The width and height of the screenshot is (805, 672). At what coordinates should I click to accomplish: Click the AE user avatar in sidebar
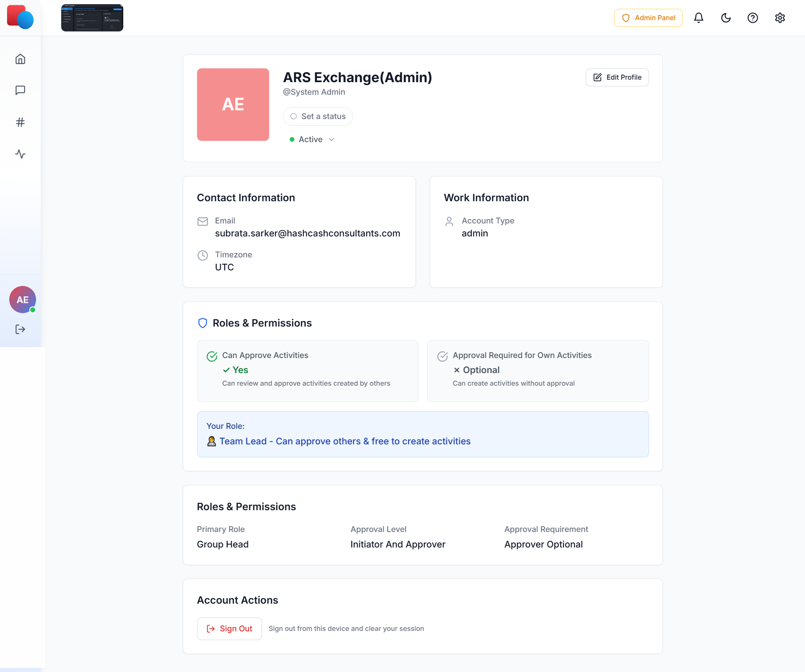point(23,300)
